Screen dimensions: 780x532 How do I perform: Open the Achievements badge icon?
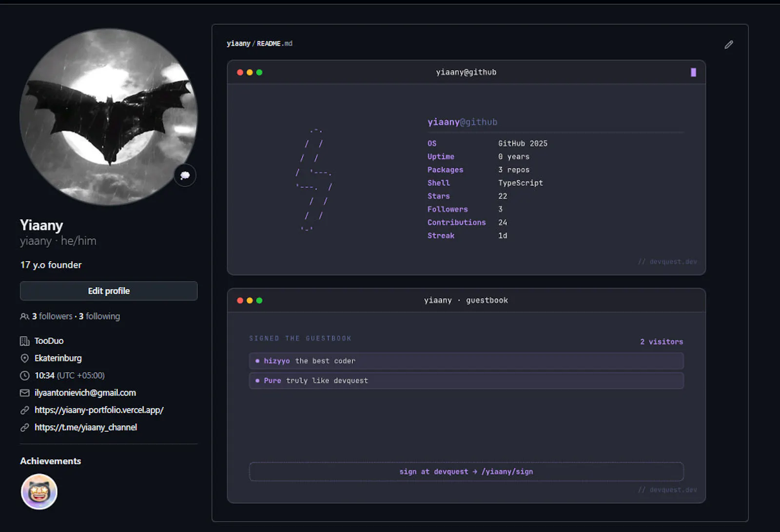(x=39, y=492)
